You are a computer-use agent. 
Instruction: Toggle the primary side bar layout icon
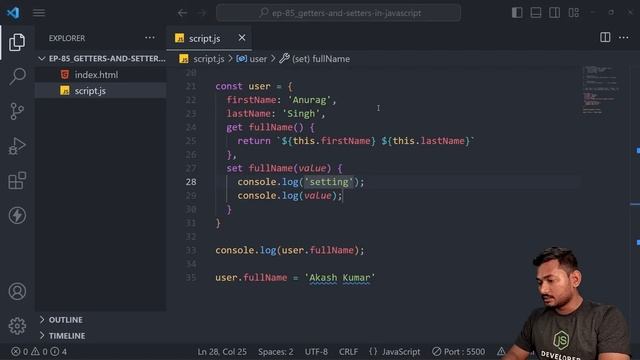(x=517, y=13)
